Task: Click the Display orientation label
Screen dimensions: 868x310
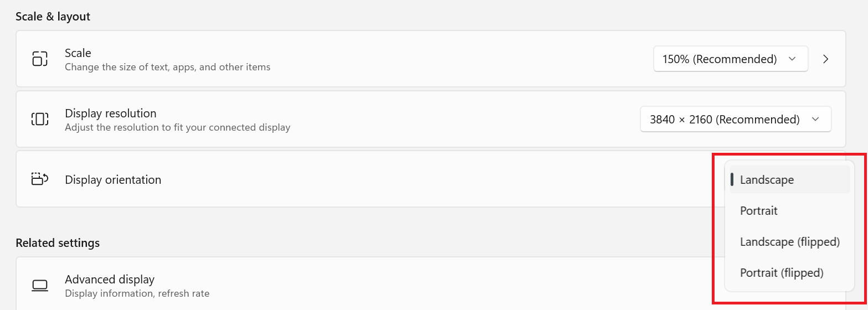Action: [113, 180]
